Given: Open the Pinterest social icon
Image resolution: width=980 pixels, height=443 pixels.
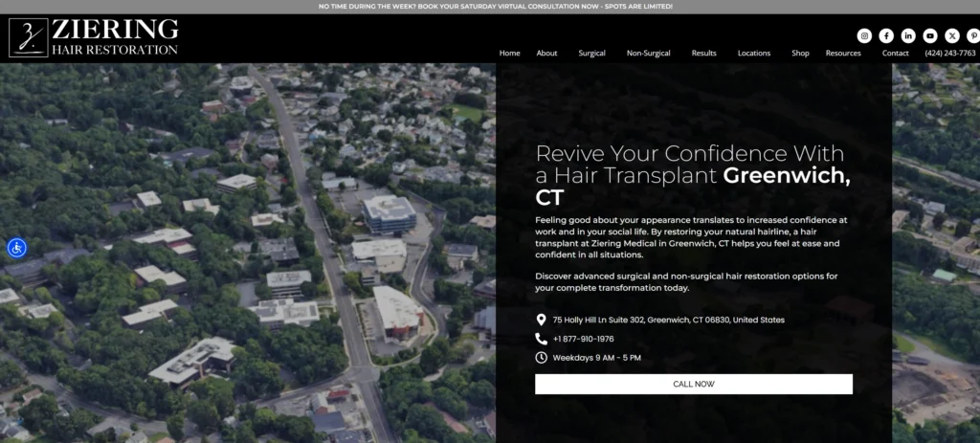Looking at the screenshot, I should click(973, 35).
